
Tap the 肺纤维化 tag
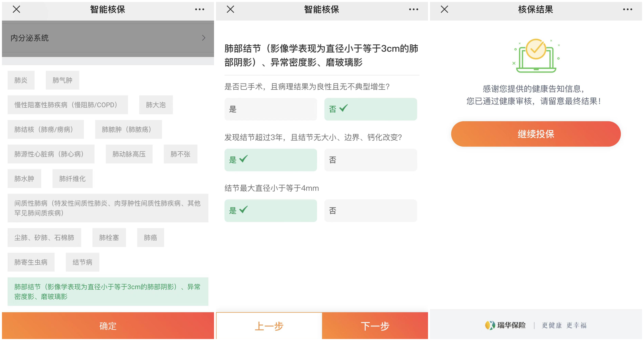[x=72, y=179]
